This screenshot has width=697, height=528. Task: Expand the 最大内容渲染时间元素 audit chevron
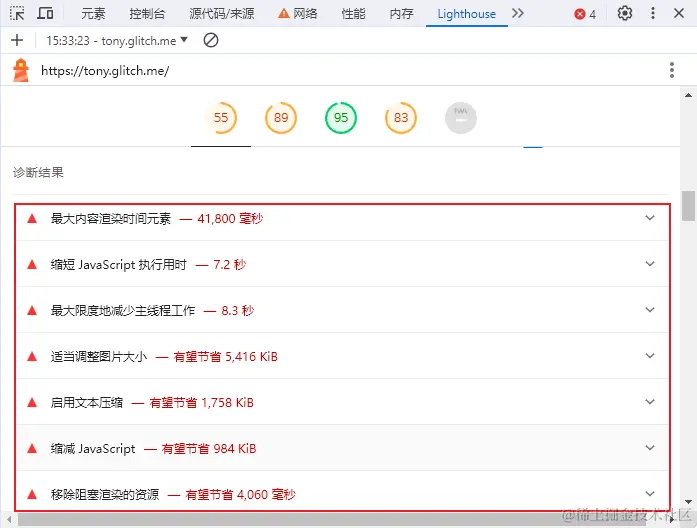coord(650,218)
